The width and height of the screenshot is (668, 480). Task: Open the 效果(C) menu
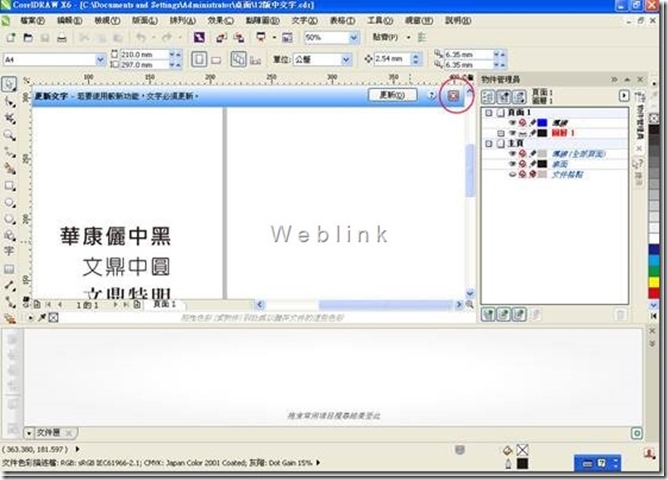[221, 20]
